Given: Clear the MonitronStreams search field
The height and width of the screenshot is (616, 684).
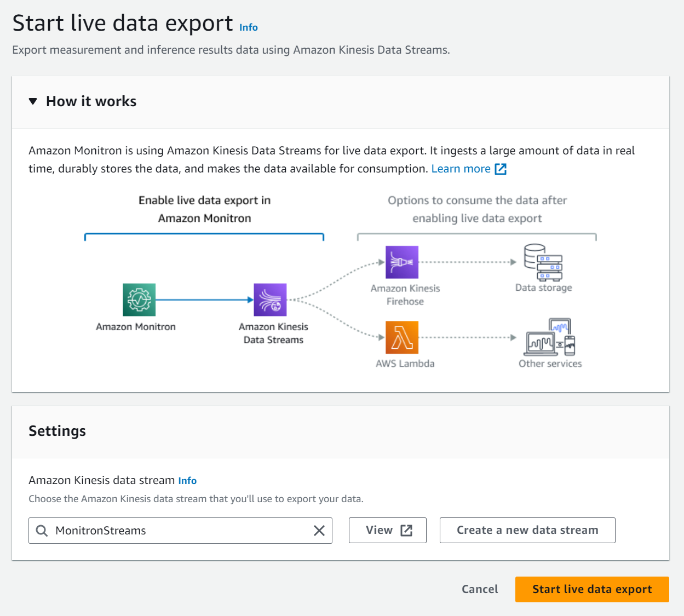Looking at the screenshot, I should [319, 531].
